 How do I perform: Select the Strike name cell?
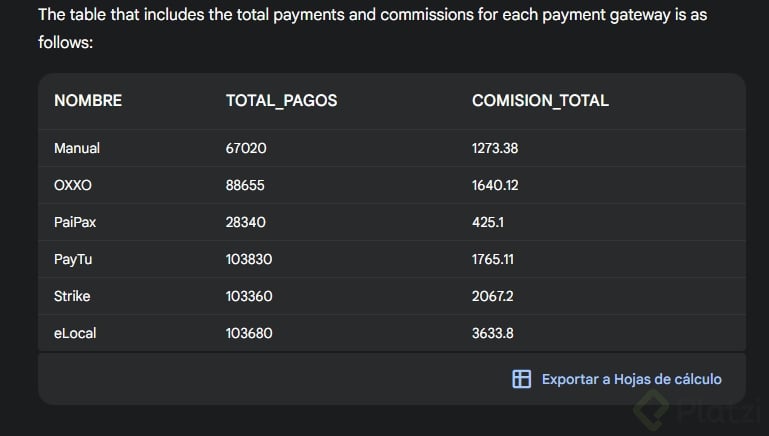(x=72, y=296)
